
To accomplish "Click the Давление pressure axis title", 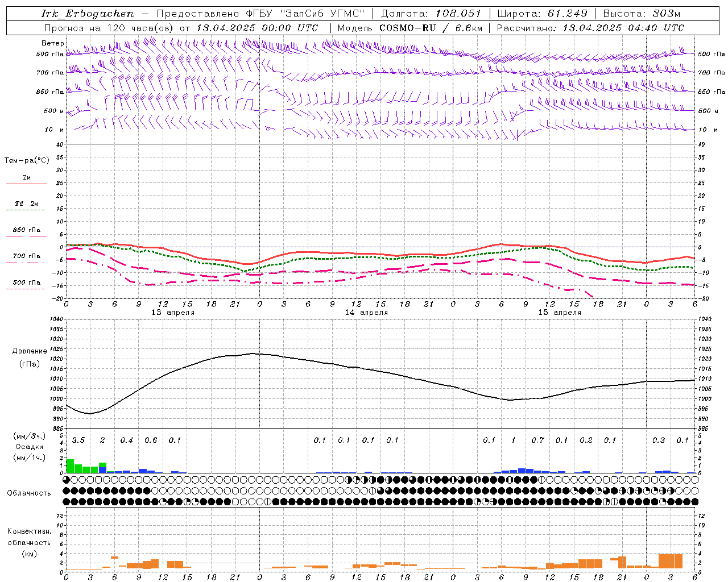I will coord(30,351).
